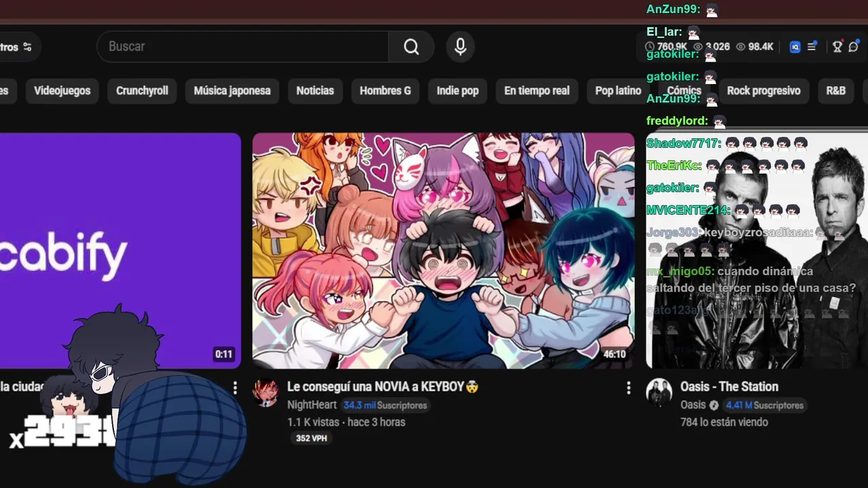Click the 34.3 mil Suscriptores label
The image size is (868, 488).
(385, 405)
